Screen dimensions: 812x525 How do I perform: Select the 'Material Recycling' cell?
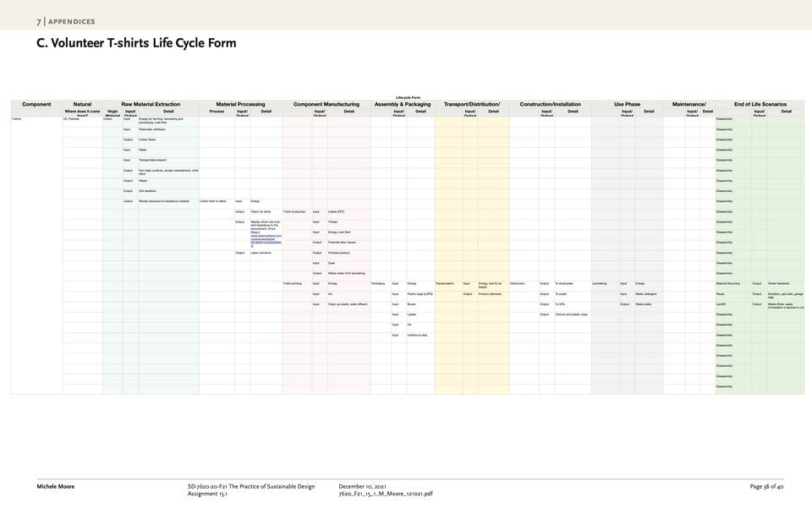point(727,283)
